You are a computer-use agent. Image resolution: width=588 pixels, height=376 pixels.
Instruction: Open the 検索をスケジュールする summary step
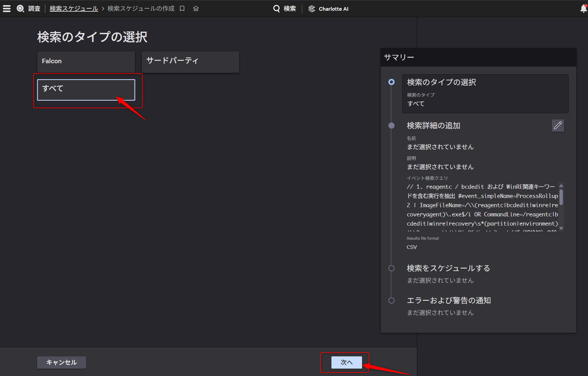448,268
